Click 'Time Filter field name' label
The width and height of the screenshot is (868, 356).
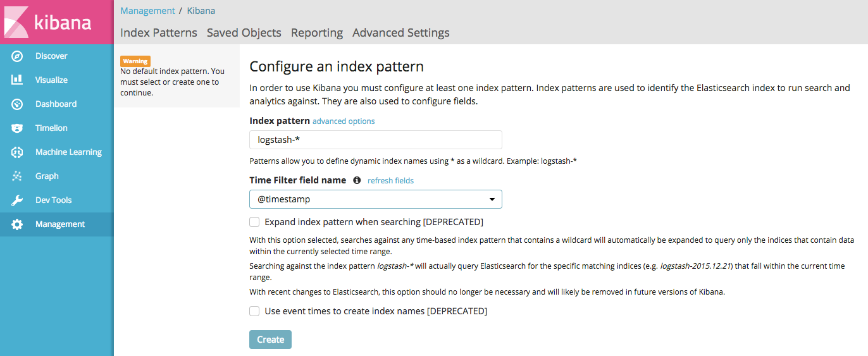[298, 180]
